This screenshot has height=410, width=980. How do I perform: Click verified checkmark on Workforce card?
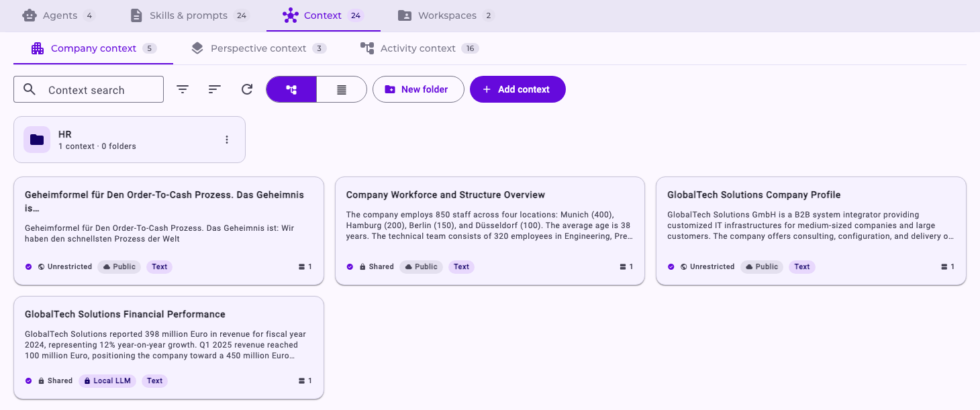click(350, 267)
